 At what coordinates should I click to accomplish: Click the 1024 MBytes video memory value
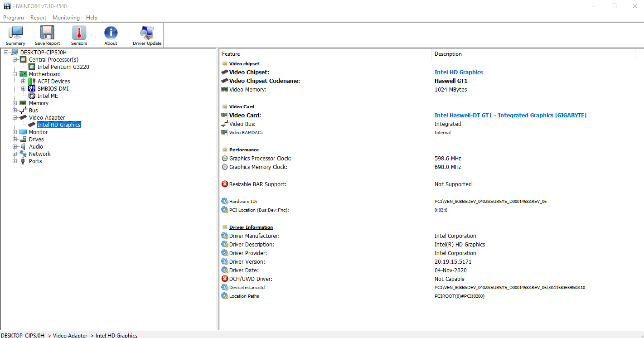pos(450,89)
